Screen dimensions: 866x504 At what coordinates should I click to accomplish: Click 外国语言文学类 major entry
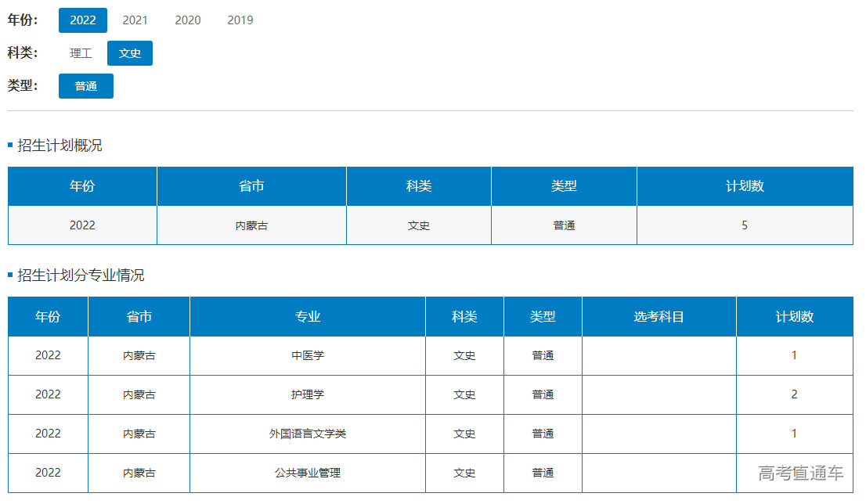pyautogui.click(x=307, y=434)
